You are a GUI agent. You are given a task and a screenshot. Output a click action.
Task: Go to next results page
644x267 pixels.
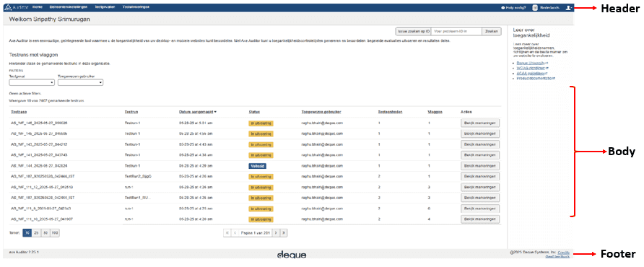tap(276, 232)
